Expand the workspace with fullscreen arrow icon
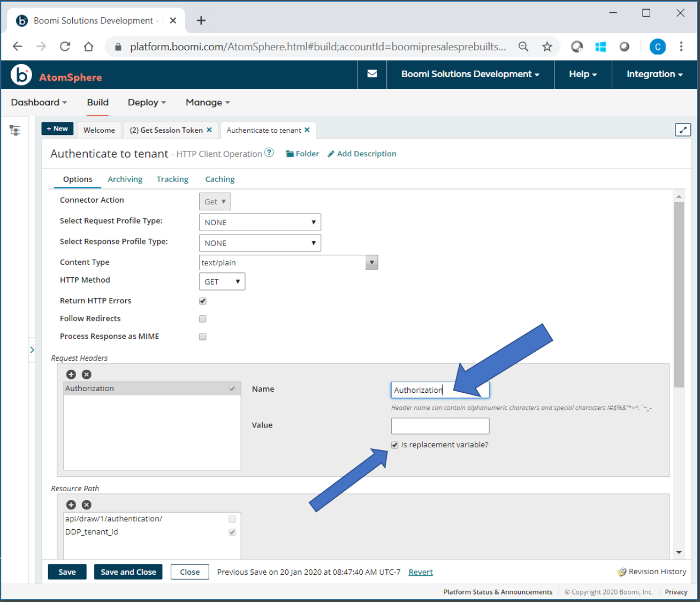700x602 pixels. (683, 129)
